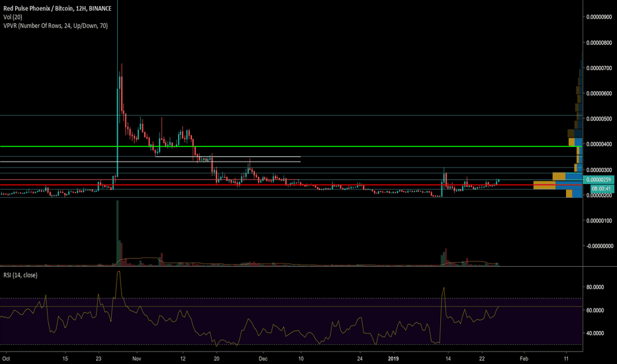
Task: Select the 2019 year label on time axis
Action: tap(393, 359)
